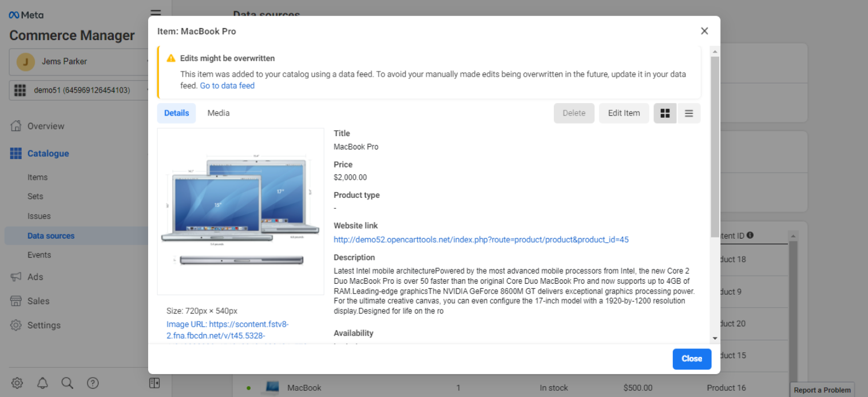Switch to grid view layout icon

(x=665, y=113)
